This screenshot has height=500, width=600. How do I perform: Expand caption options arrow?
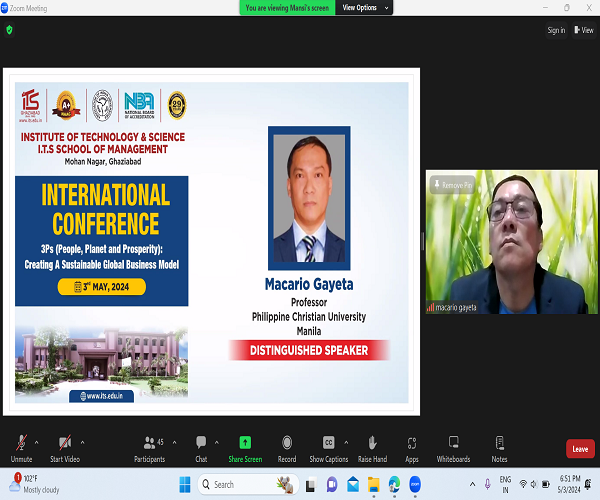coord(346,443)
